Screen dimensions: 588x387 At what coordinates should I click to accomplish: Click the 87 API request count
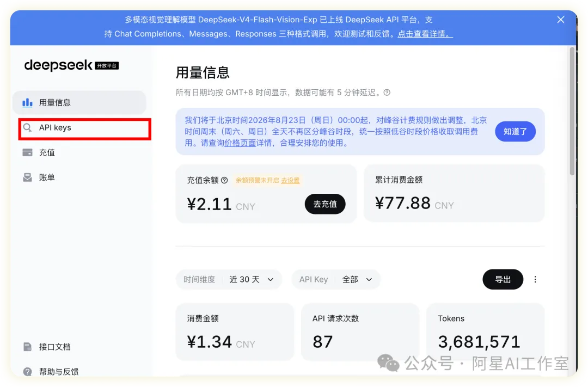tap(323, 342)
